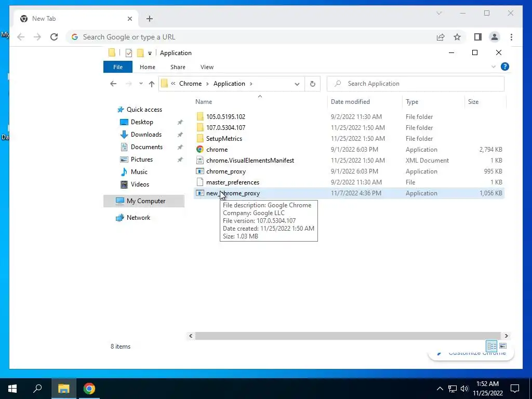Expand the Explorer ribbon chevron
Viewport: 532px width, 399px height.
coord(494,67)
